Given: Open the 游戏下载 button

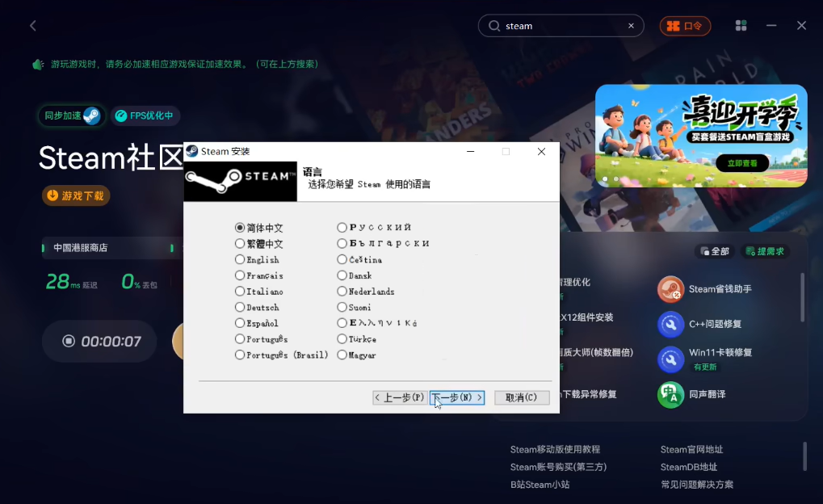Looking at the screenshot, I should pos(76,195).
